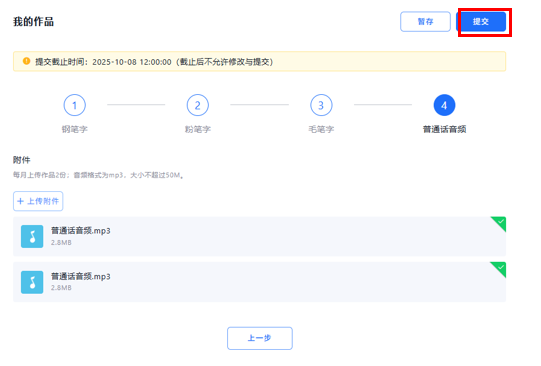Select the 毛笔字 step label
The height and width of the screenshot is (366, 541).
321,129
